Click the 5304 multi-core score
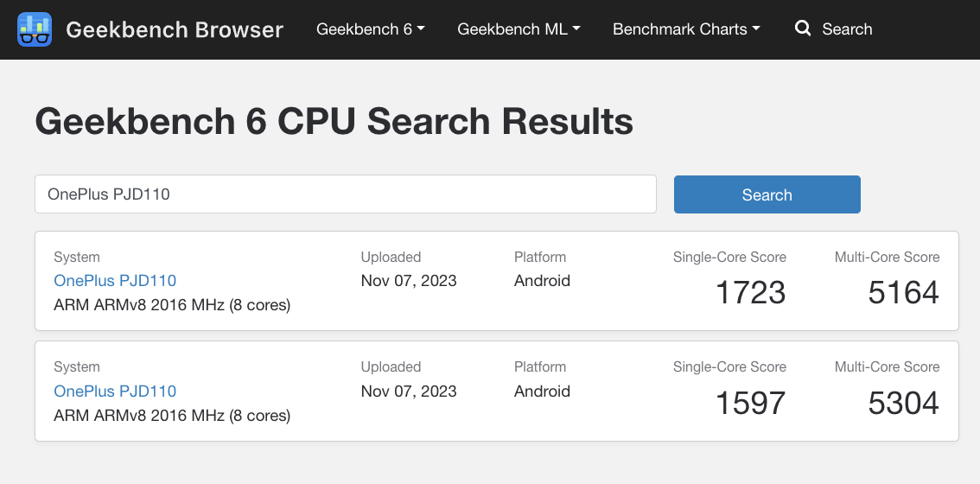This screenshot has height=484, width=980. tap(904, 404)
